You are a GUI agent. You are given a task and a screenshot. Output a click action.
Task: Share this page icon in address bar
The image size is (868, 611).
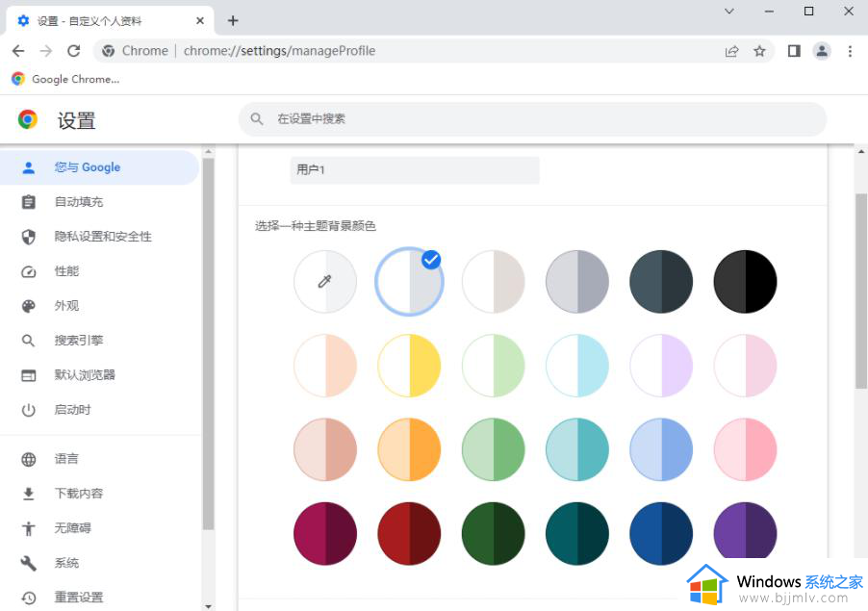click(x=731, y=51)
